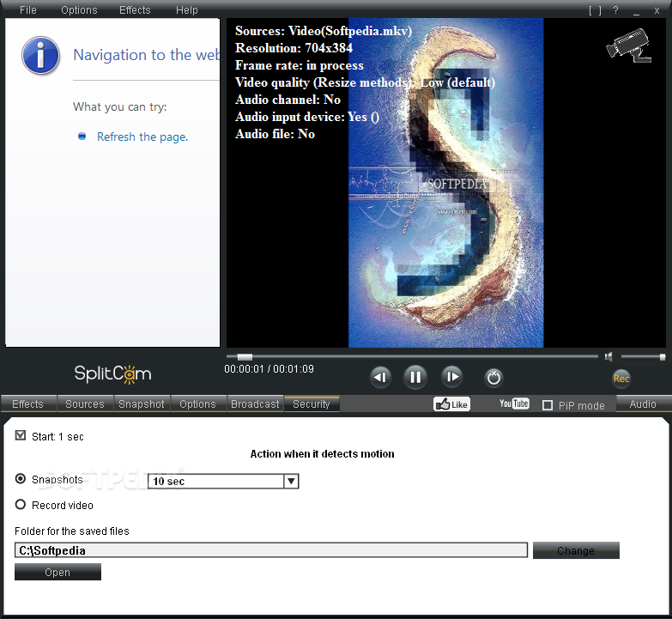
Task: Click the 'Navigation to the web' heading
Action: (x=147, y=55)
